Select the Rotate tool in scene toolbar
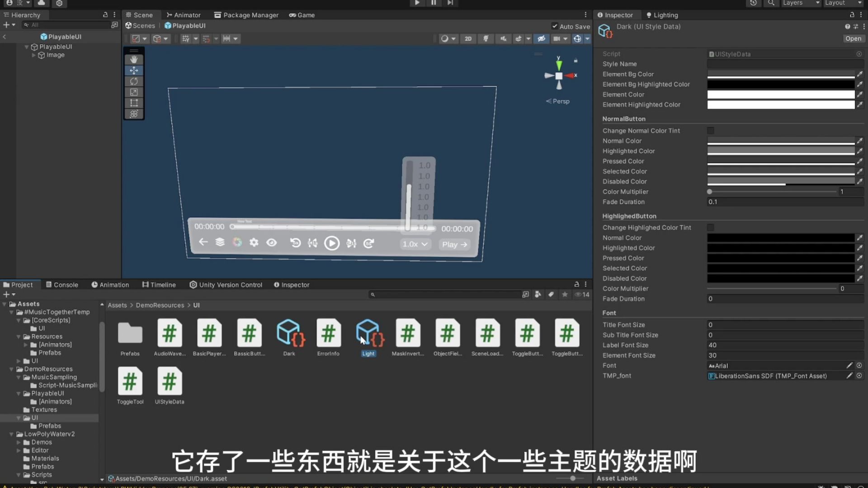Viewport: 868px width, 488px height. coord(134,81)
